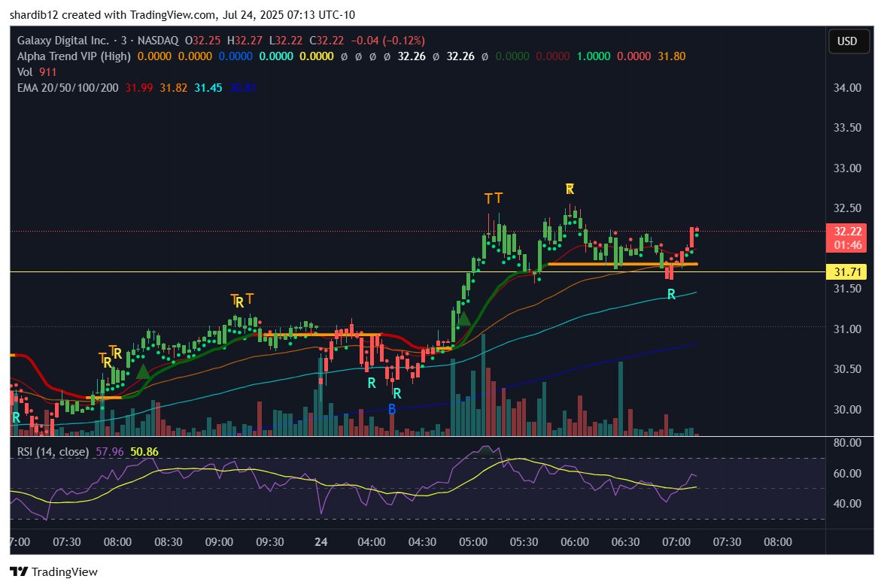Screen dimensions: 884x588
Task: Click the high price H32.27
Action: click(245, 41)
